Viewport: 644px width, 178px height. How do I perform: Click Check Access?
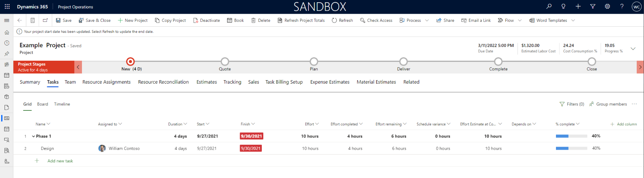(376, 20)
